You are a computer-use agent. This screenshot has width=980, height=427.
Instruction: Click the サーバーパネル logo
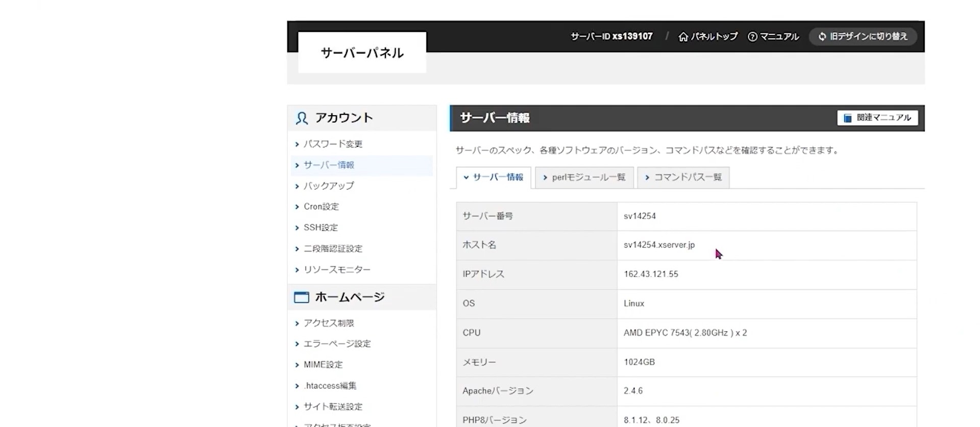(x=362, y=53)
